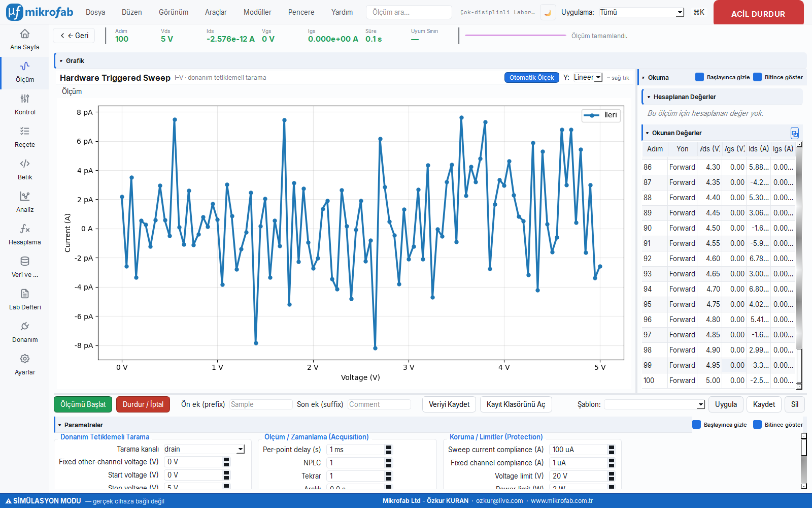Open the Modüller menu

tap(257, 12)
